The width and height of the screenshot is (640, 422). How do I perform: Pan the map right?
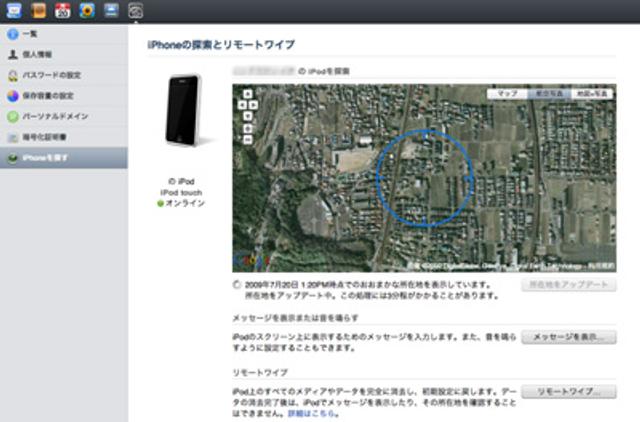pyautogui.click(x=253, y=105)
